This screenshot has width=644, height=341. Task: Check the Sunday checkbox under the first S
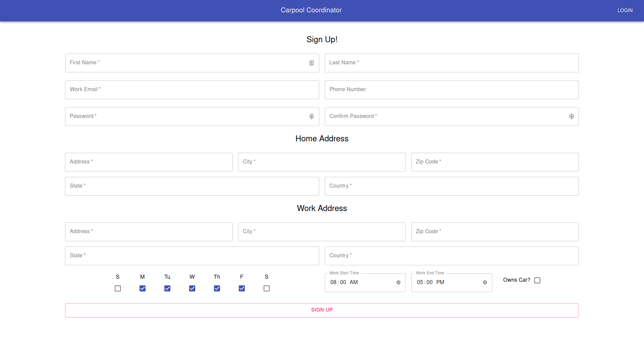[x=118, y=288]
